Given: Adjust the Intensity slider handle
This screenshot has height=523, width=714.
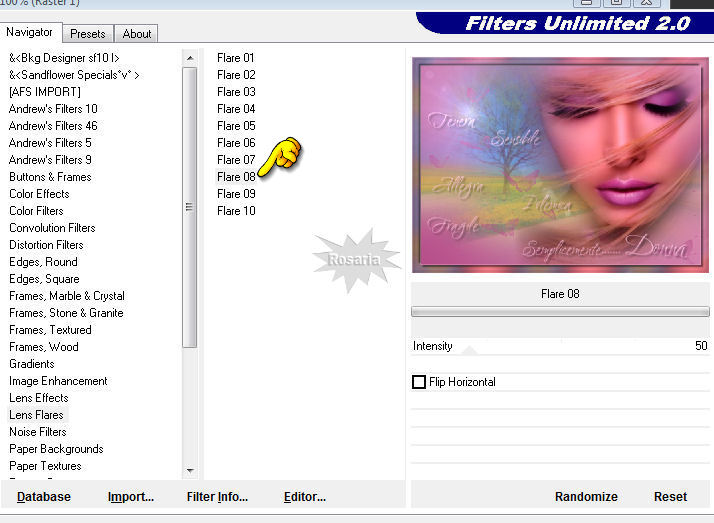Looking at the screenshot, I should (x=469, y=350).
